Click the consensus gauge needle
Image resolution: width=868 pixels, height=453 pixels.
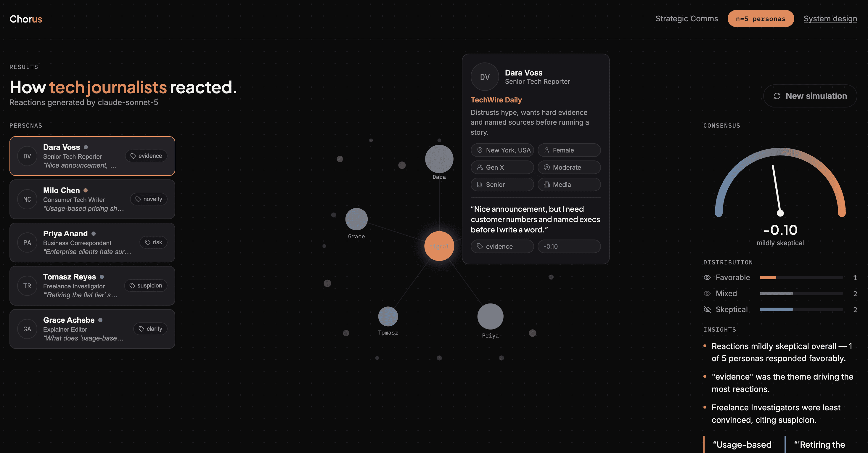776,189
